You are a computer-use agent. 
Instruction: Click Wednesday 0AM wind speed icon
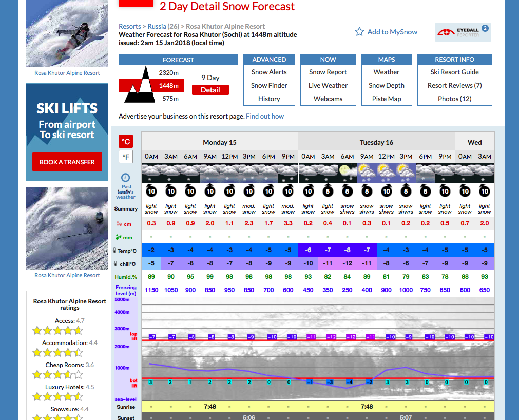pos(465,190)
